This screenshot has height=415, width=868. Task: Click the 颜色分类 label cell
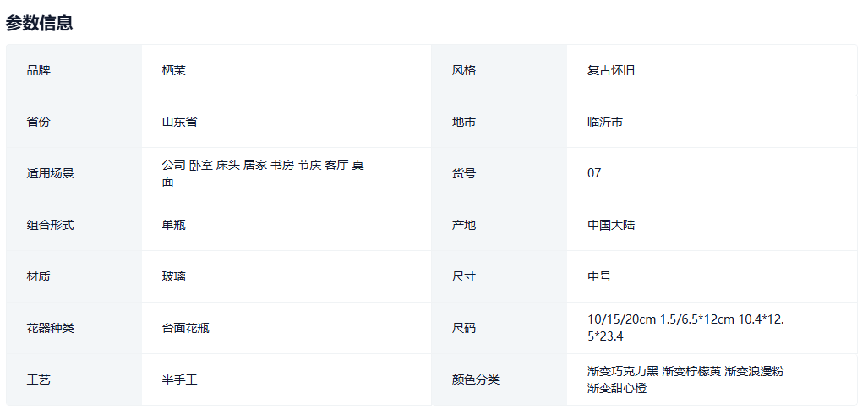click(x=476, y=380)
